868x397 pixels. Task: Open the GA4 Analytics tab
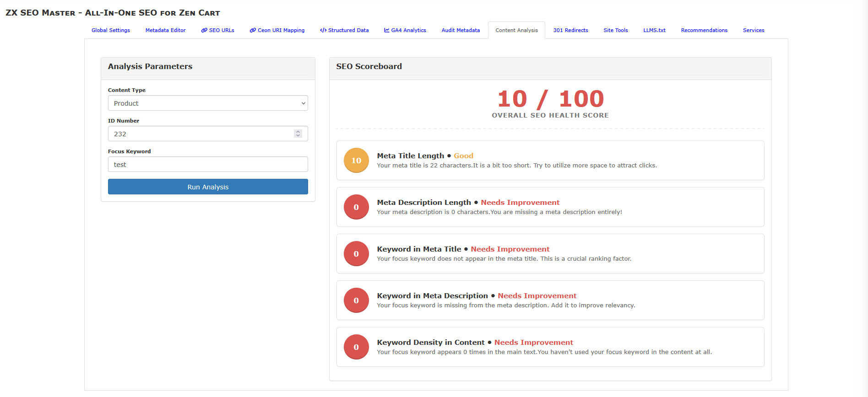405,30
